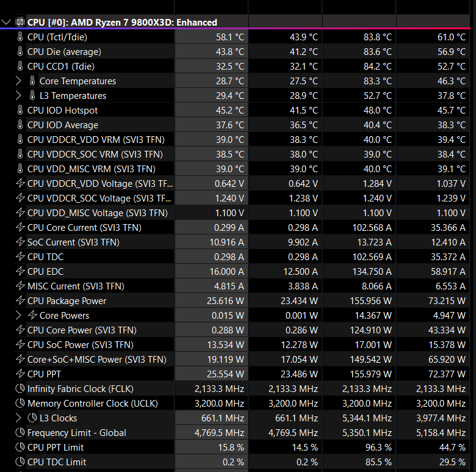Click thermometer icon beside CPU IOD Hotspot

[x=20, y=110]
